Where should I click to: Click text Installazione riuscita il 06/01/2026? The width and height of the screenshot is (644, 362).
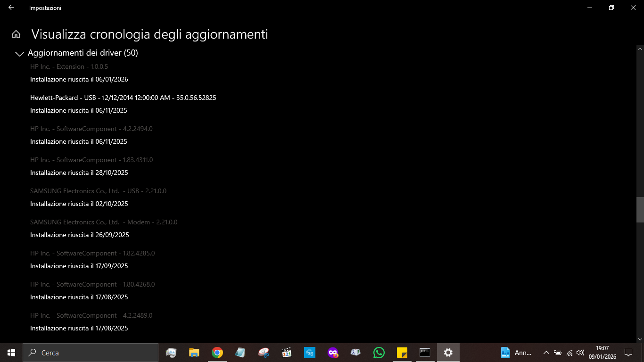(x=79, y=79)
